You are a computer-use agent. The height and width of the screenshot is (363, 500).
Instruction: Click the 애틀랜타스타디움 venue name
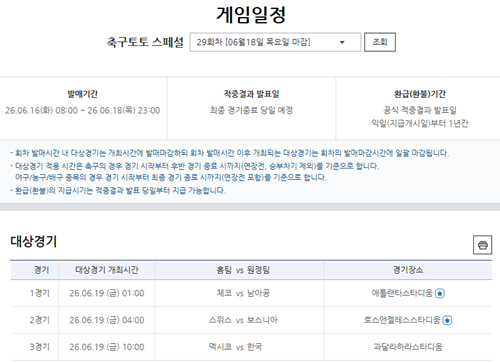coord(402,293)
